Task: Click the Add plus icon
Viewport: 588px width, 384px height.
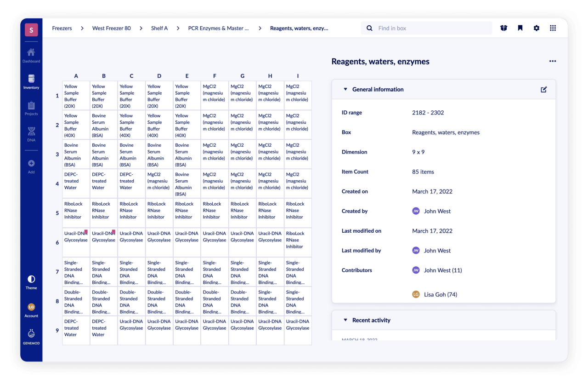Action: 31,163
